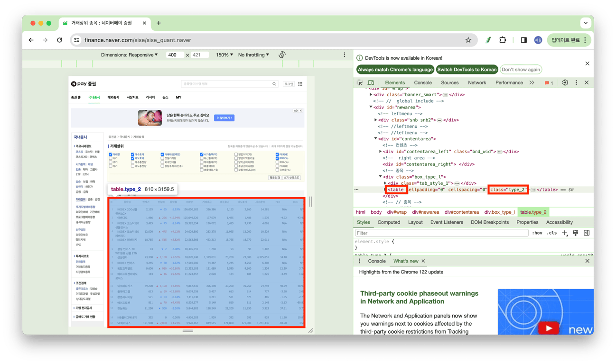This screenshot has width=616, height=364.
Task: Open DevTools settings gear
Action: (565, 82)
